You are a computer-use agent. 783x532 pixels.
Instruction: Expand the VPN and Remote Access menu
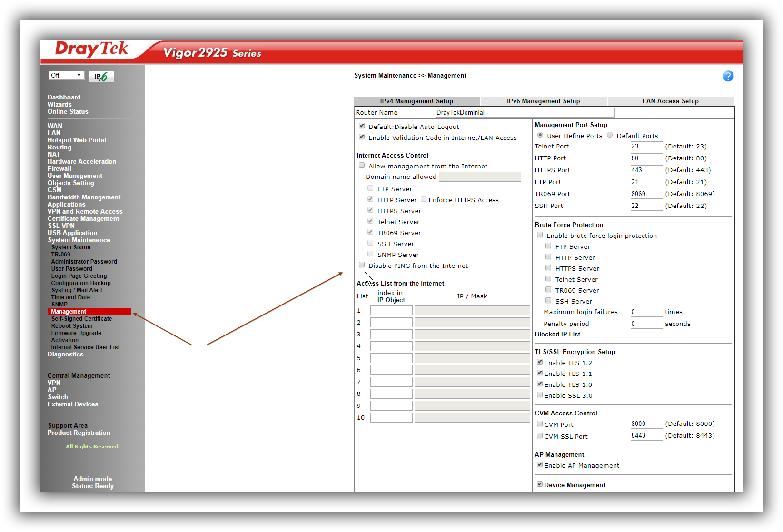(85, 212)
